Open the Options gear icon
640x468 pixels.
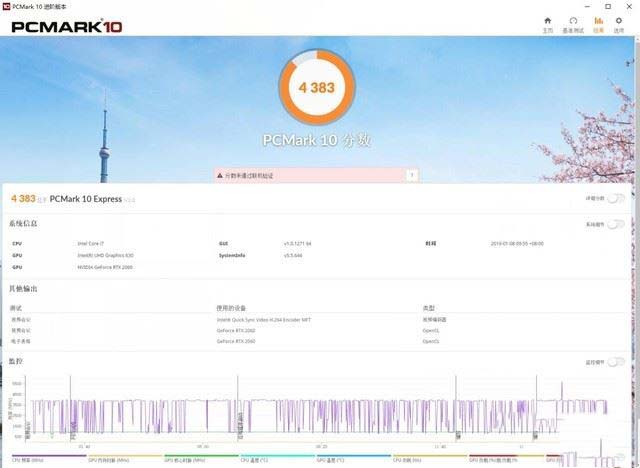[619, 21]
